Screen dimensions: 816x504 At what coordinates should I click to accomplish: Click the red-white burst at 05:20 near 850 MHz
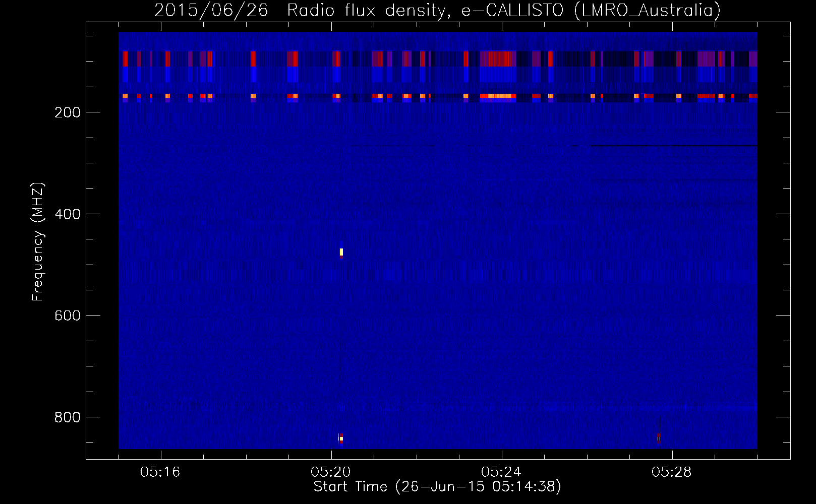pos(341,438)
